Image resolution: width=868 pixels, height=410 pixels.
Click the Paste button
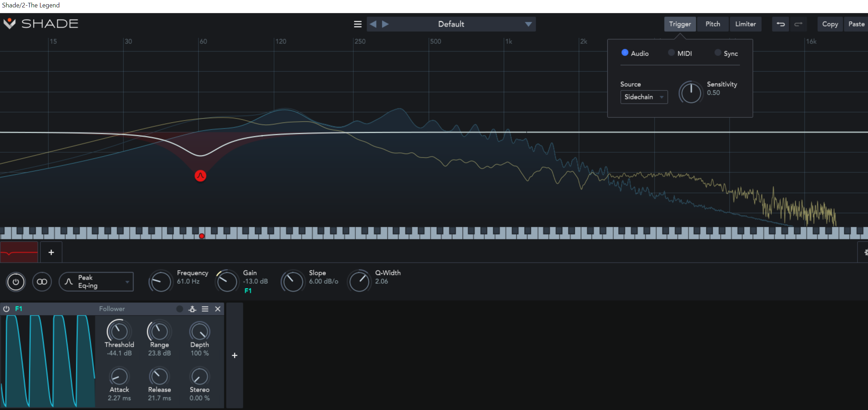857,24
